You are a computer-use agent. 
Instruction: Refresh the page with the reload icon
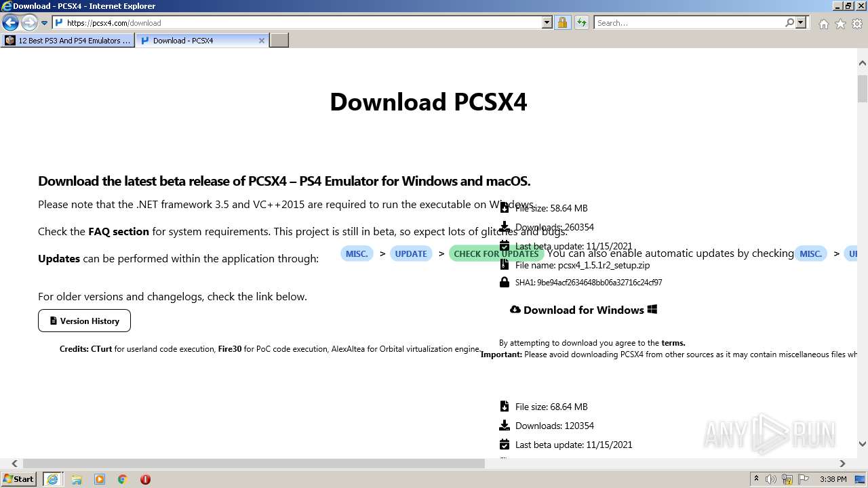coord(582,23)
